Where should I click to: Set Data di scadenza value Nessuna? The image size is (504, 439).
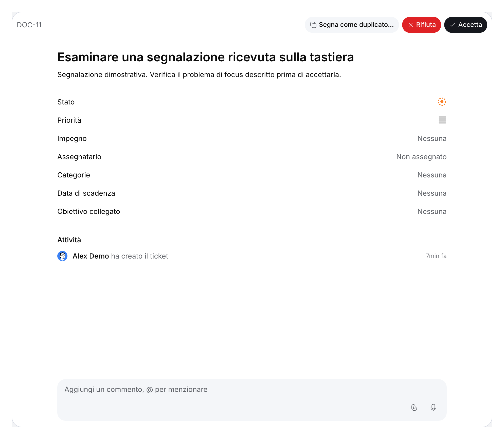point(432,193)
